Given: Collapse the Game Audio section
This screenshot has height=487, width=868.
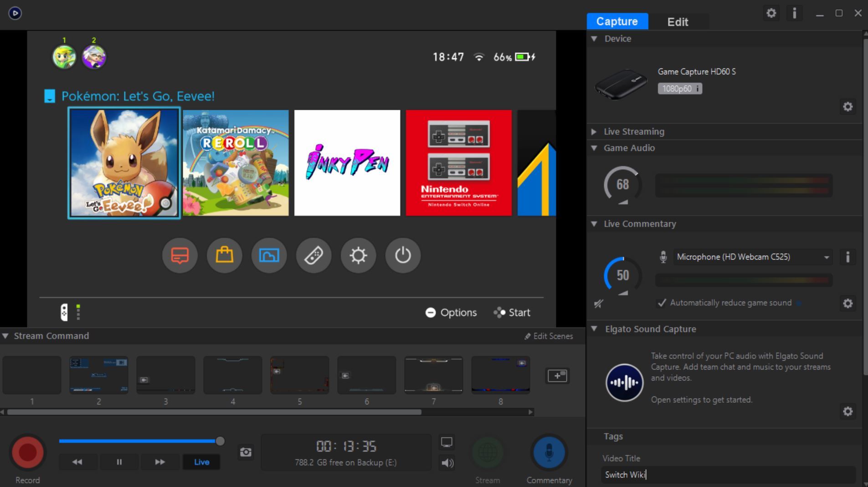Looking at the screenshot, I should coord(594,148).
